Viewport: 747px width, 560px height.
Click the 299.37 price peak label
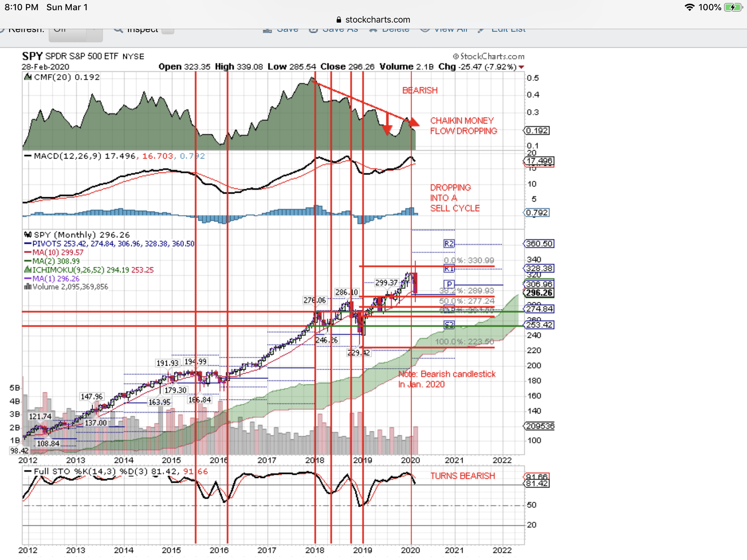tap(387, 283)
